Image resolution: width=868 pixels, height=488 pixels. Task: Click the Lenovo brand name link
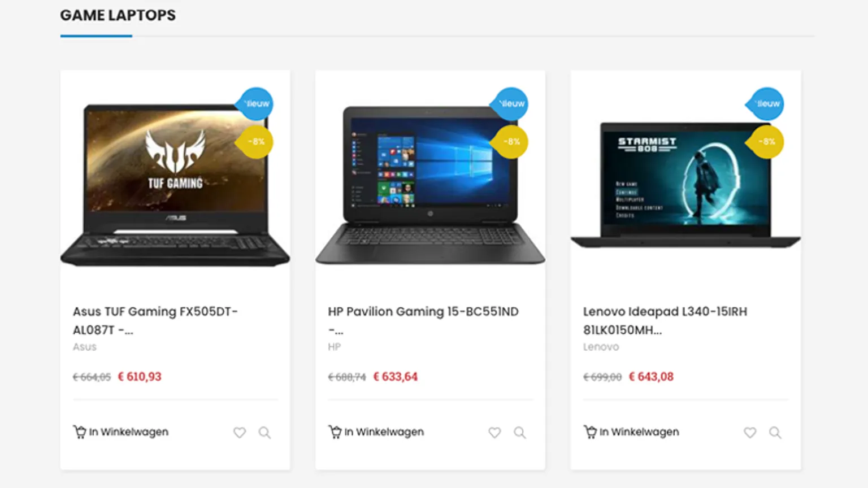(x=601, y=347)
